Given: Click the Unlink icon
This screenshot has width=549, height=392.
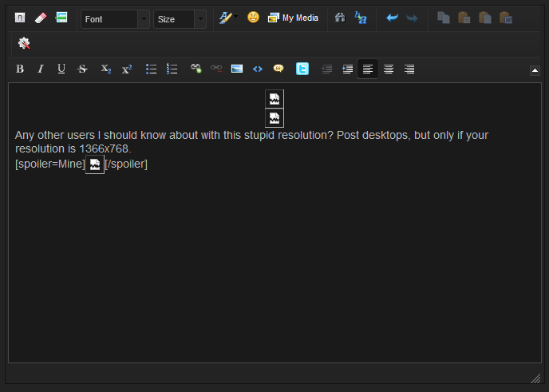Looking at the screenshot, I should pyautogui.click(x=216, y=69).
